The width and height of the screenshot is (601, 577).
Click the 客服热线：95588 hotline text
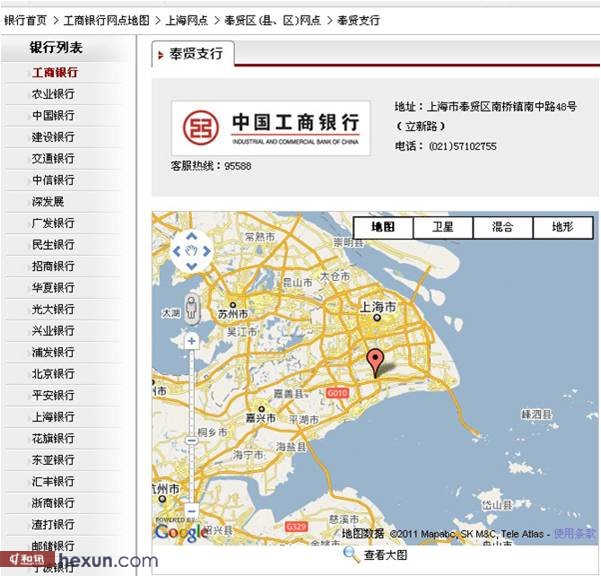tap(211, 166)
